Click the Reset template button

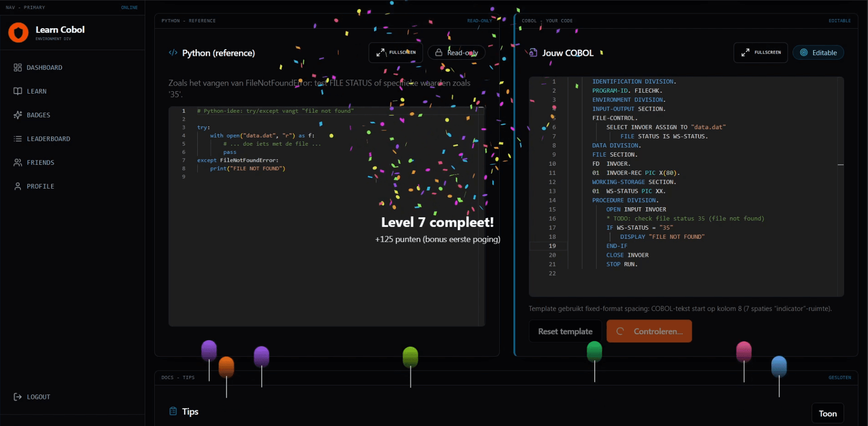pyautogui.click(x=565, y=331)
